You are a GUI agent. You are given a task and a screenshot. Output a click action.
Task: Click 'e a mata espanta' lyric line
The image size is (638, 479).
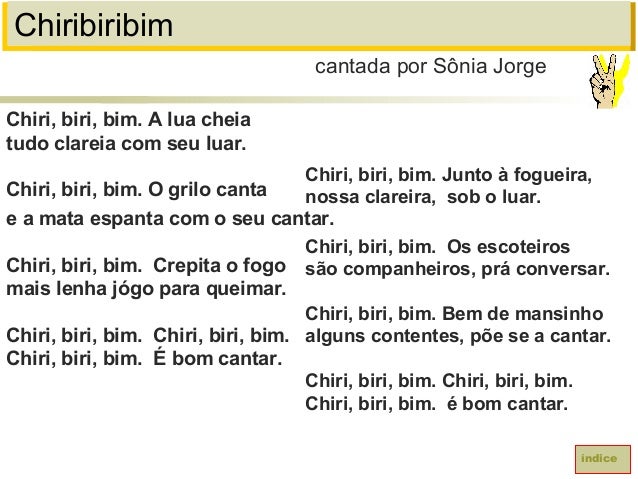tap(170, 217)
